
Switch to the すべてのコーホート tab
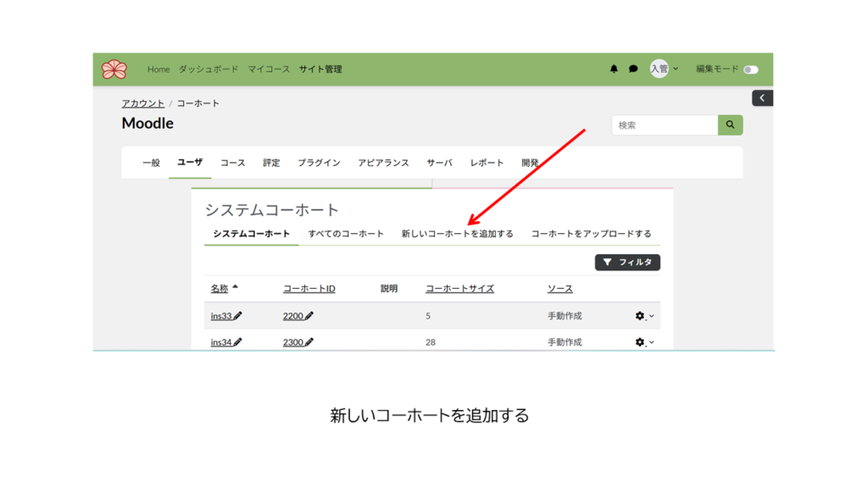[346, 234]
